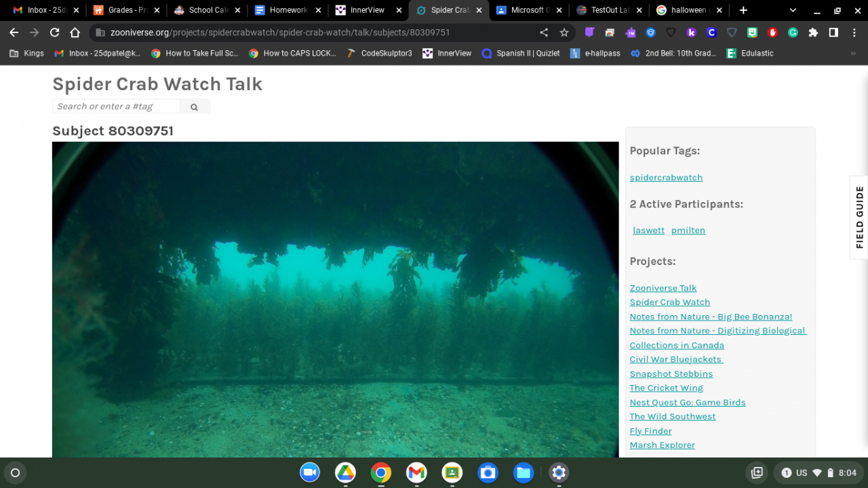
Task: Open Gmail from the shelf
Action: pos(416,472)
